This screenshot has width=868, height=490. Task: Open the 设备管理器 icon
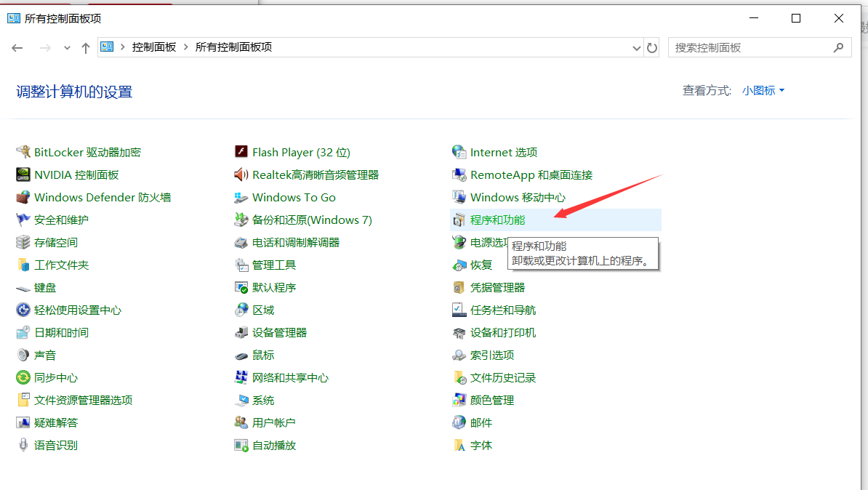click(241, 333)
